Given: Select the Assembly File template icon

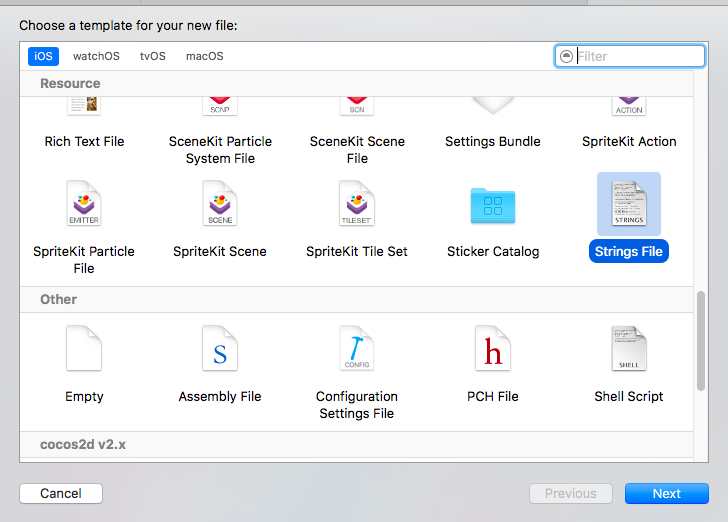Looking at the screenshot, I should pos(220,350).
